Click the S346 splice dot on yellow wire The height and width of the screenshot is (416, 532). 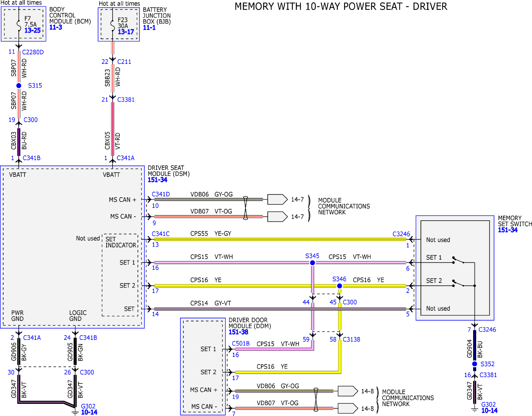339,286
